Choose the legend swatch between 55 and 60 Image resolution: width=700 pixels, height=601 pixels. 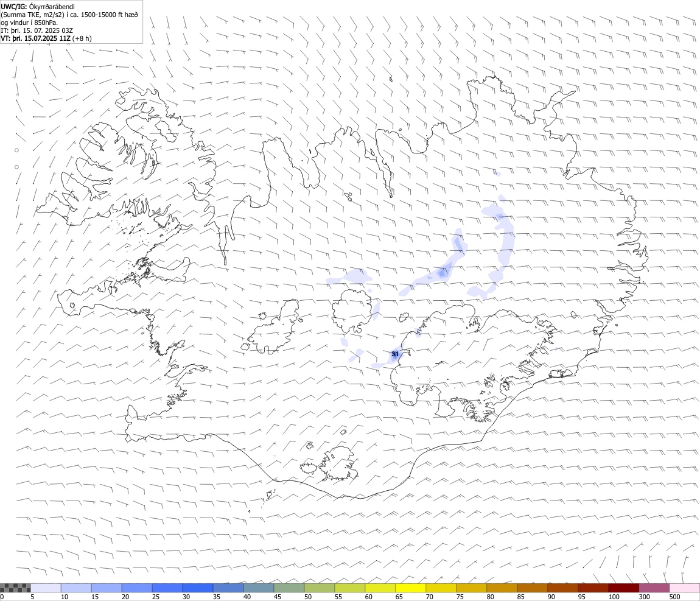click(350, 588)
